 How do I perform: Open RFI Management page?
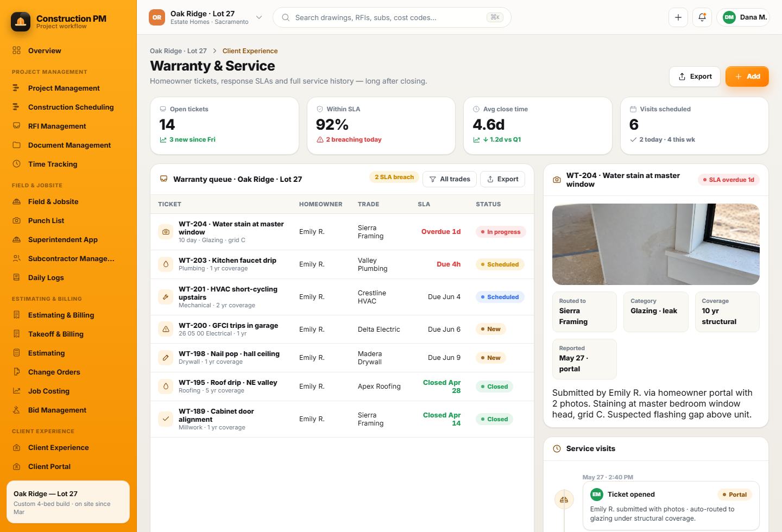[x=68, y=126]
